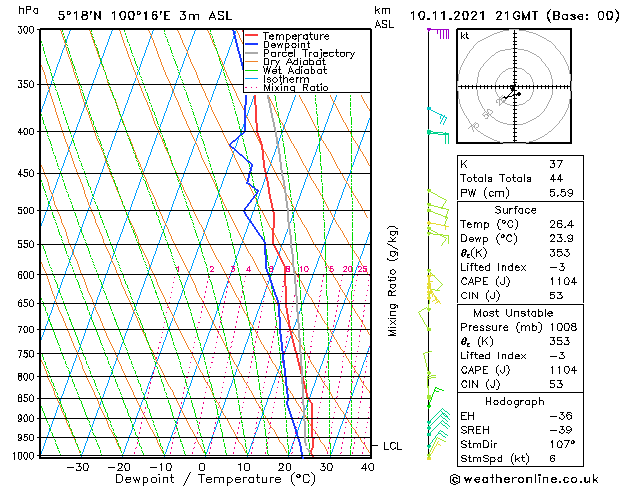Open the weatheronline.co.uk copyright link
629x486 pixels.
(524, 479)
